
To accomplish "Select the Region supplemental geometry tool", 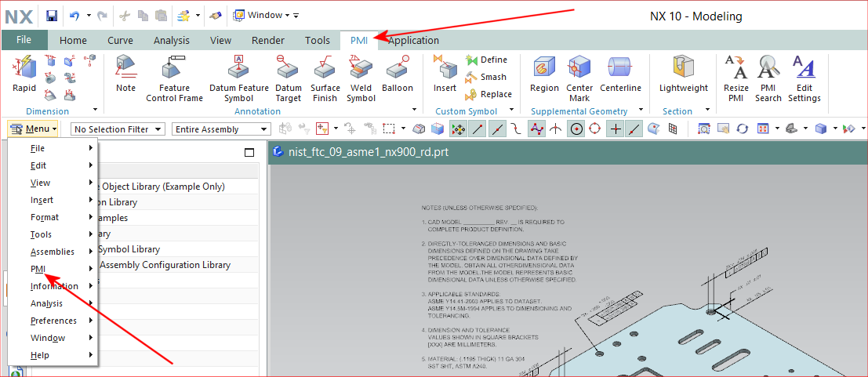I will (x=544, y=74).
